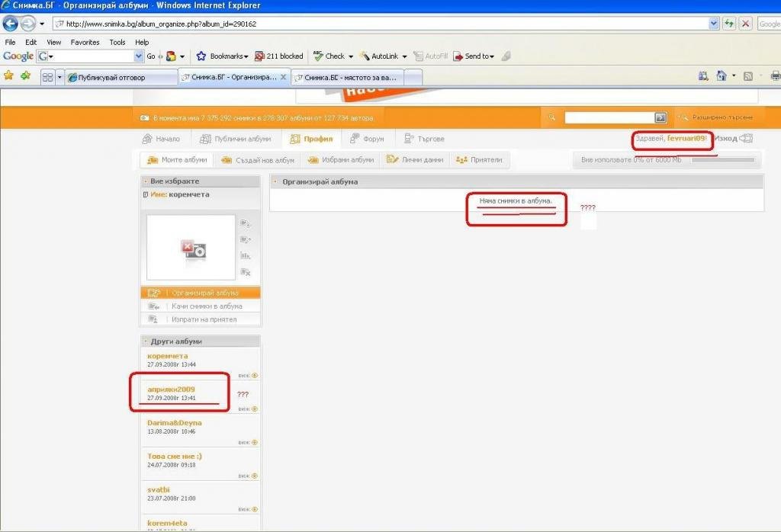This screenshot has height=532, width=781.
Task: Submit site search with arrow button
Action: click(660, 117)
